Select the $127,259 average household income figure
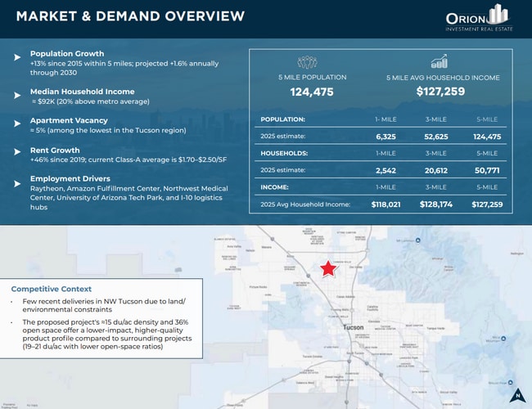Screen dimensions: 532x409 (x=440, y=92)
